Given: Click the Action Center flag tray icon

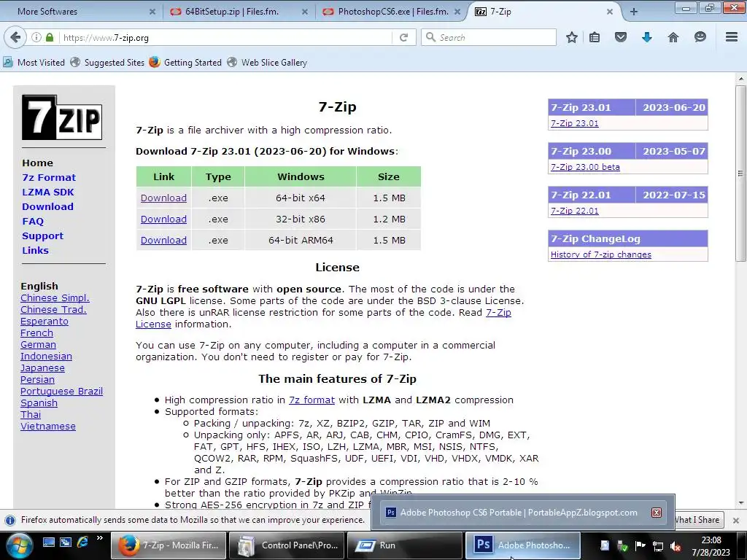Looking at the screenshot, I should (640, 546).
